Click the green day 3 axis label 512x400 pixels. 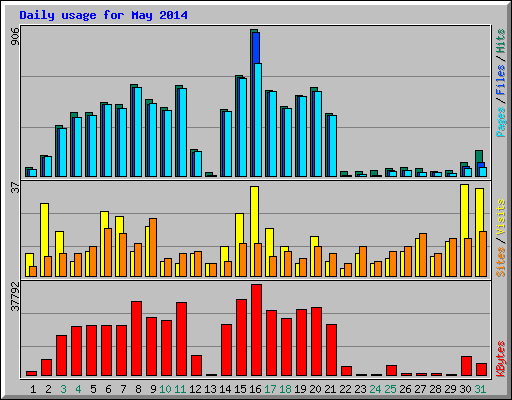tap(63, 389)
